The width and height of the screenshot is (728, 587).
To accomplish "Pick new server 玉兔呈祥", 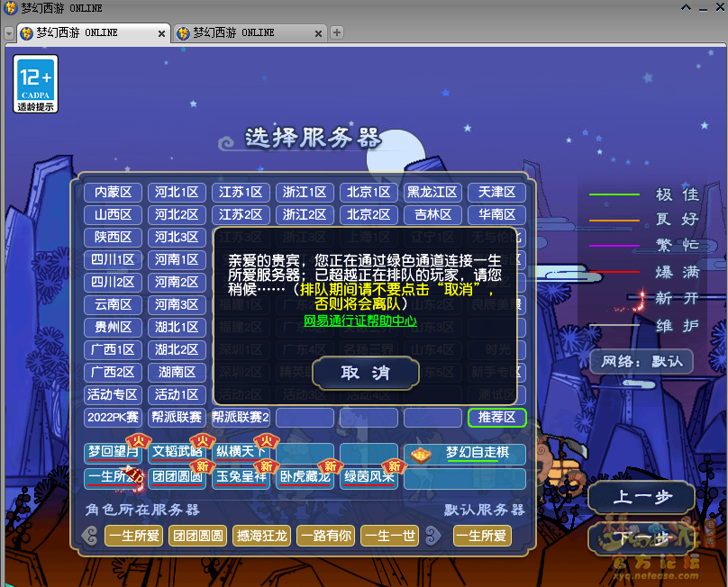I will coord(241,477).
